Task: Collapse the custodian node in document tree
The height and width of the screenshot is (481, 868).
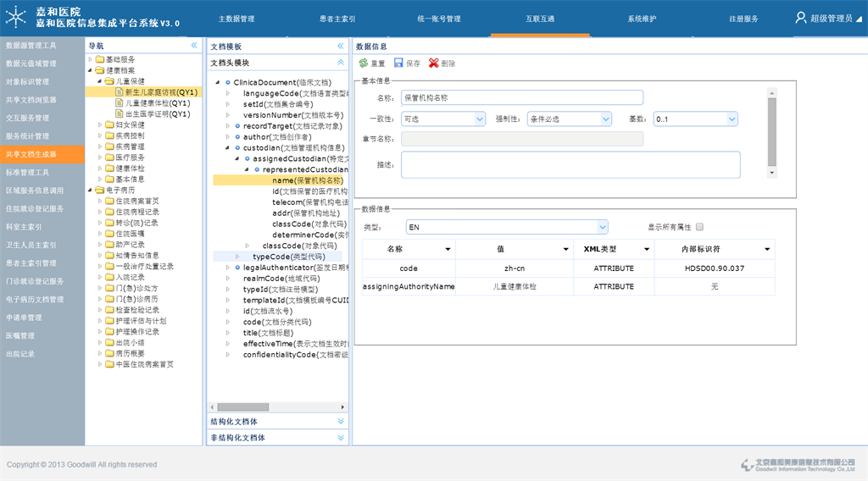Action: [228, 147]
